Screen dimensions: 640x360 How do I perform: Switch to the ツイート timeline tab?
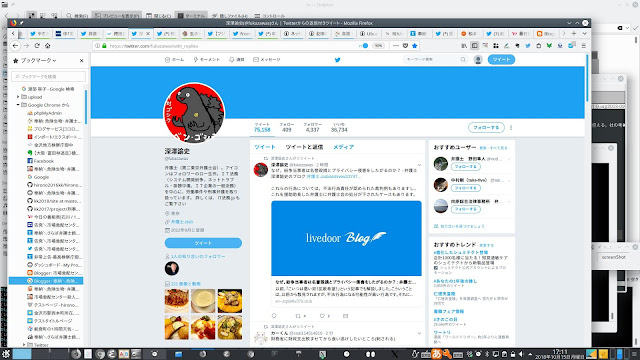[x=265, y=147]
